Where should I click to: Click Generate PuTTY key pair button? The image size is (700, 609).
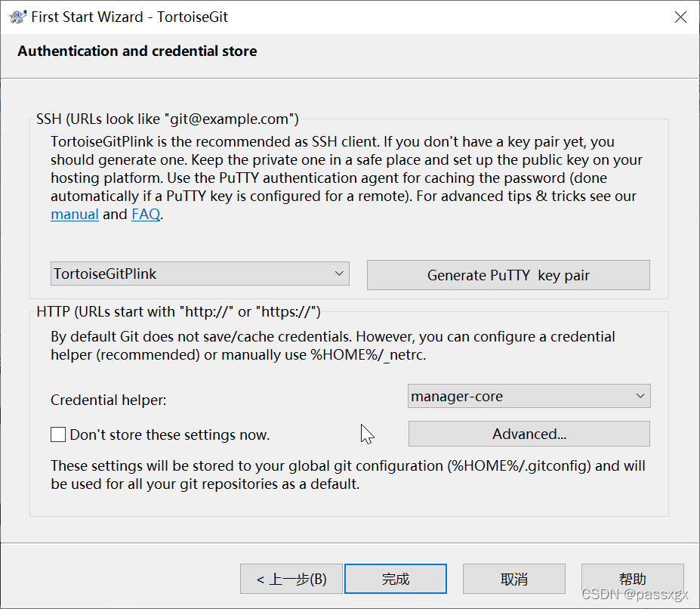pos(508,275)
